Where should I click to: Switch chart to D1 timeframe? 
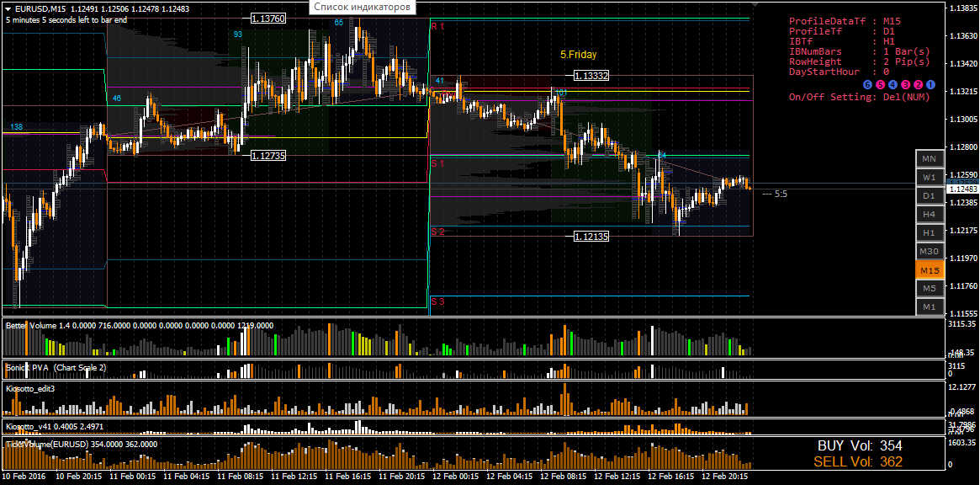929,196
